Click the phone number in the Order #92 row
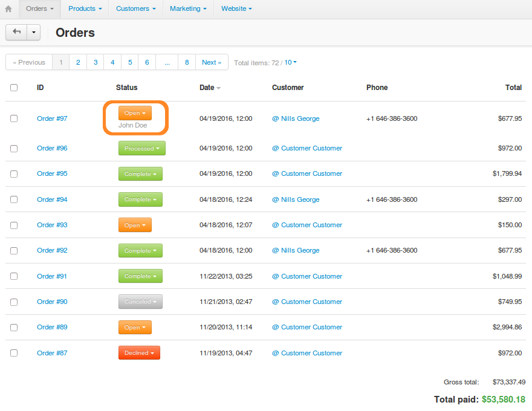 [x=392, y=250]
